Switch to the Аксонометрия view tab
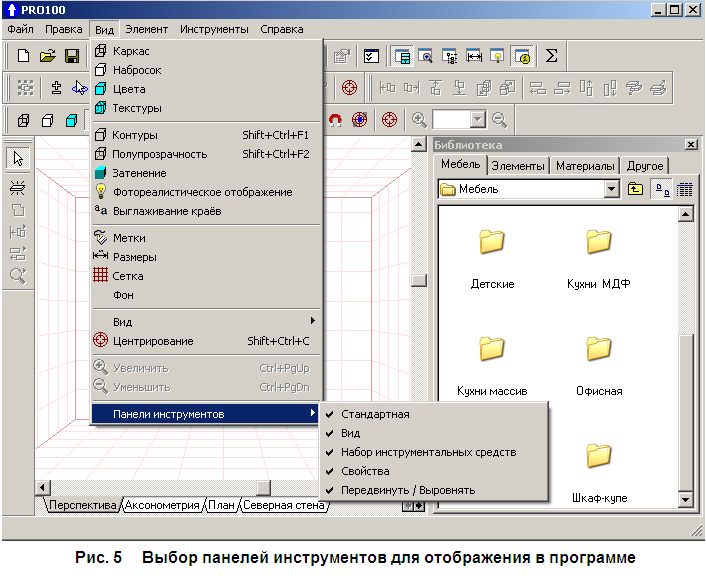Viewport: 706px width, 578px height. pos(162,506)
